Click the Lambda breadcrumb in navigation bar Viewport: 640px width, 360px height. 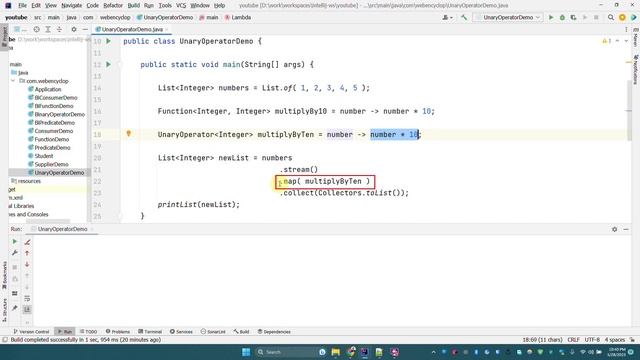tap(238, 18)
